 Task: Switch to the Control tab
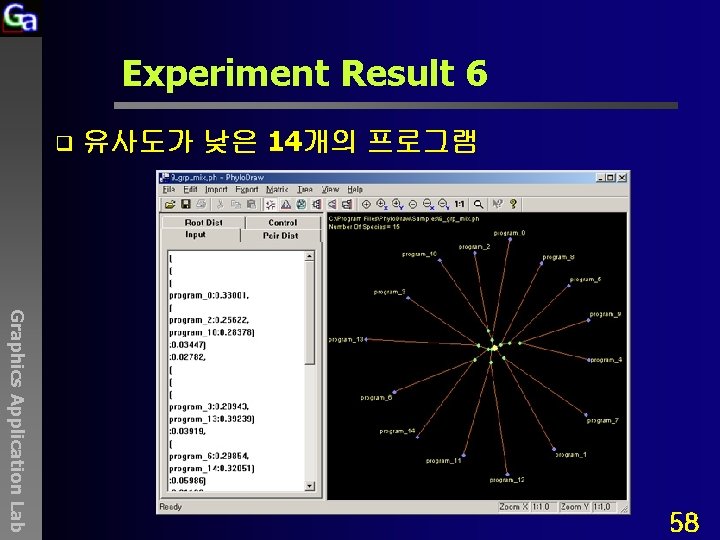(283, 222)
